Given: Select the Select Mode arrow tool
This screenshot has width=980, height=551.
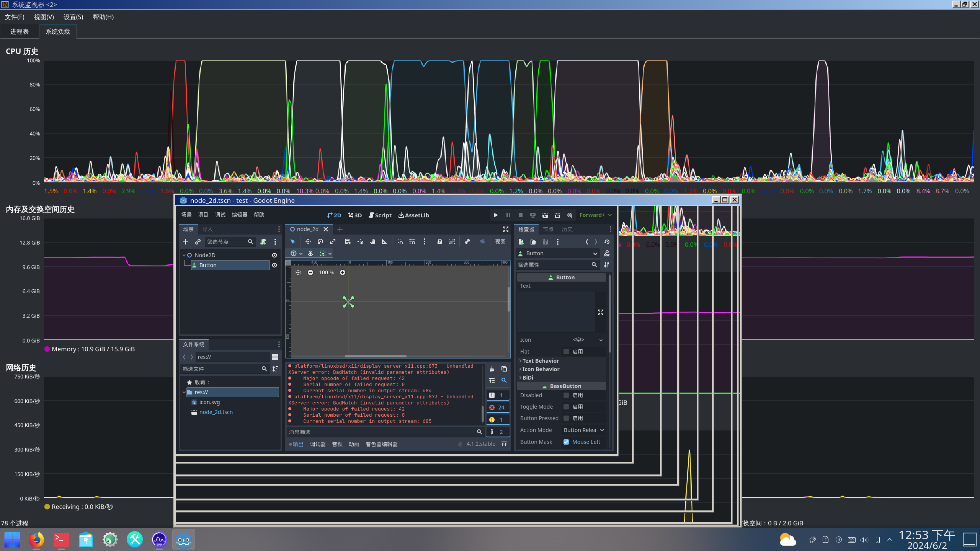Looking at the screenshot, I should click(293, 241).
